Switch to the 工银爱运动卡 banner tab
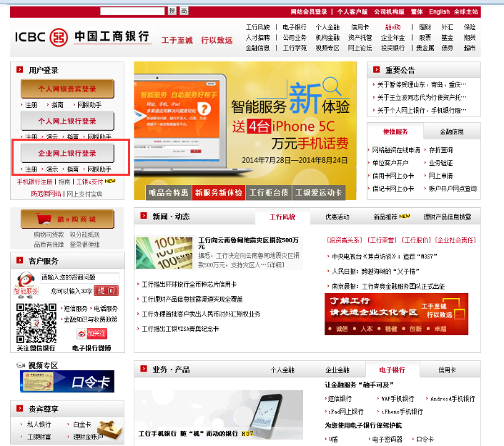 pos(319,192)
